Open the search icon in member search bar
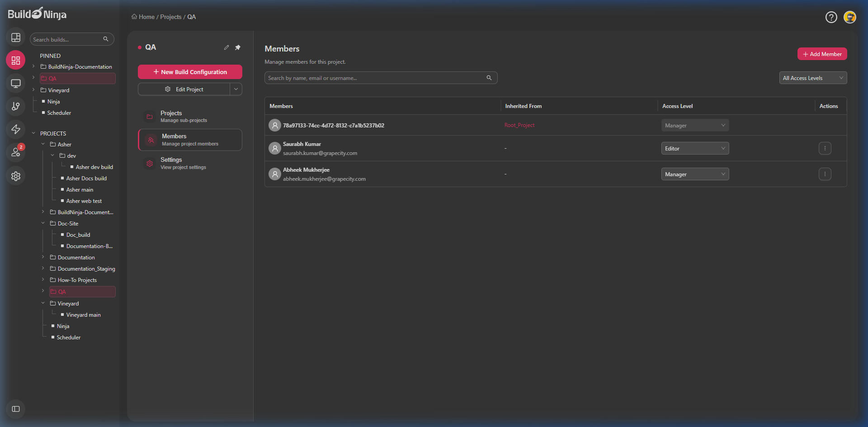The width and height of the screenshot is (868, 427). point(489,78)
